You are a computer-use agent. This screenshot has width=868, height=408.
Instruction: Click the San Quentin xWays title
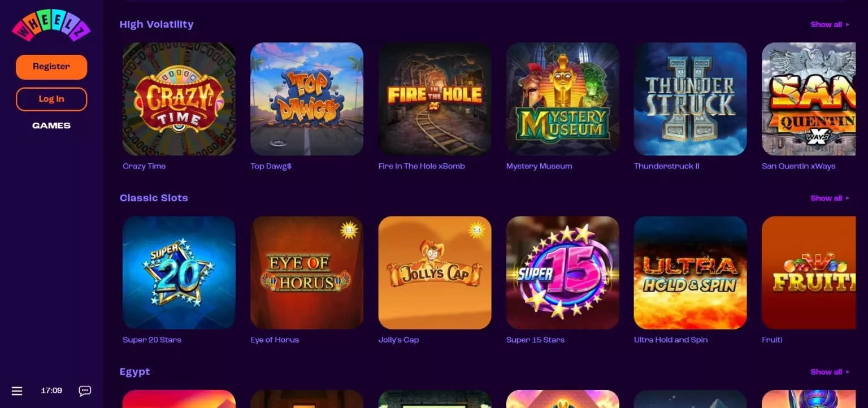[798, 166]
